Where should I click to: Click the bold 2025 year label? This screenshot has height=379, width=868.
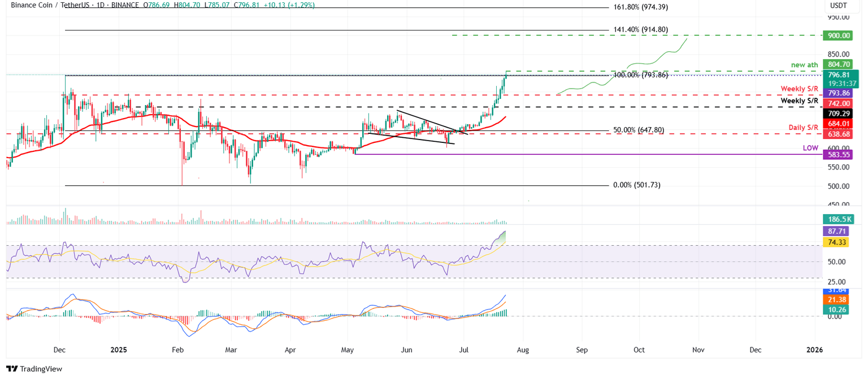point(118,350)
